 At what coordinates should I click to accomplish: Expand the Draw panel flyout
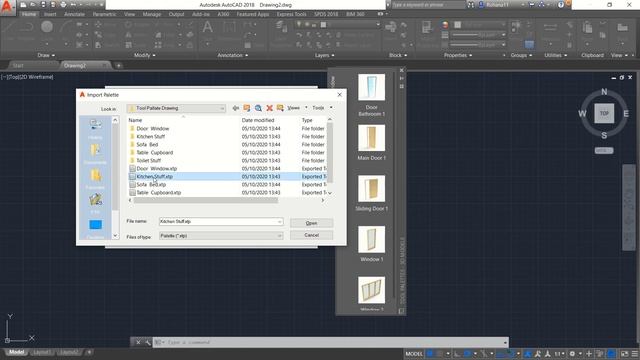pyautogui.click(x=46, y=56)
